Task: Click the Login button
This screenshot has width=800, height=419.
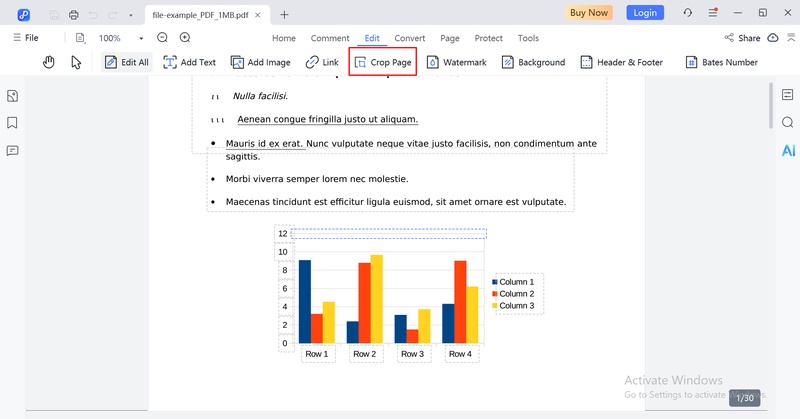Action: [645, 13]
